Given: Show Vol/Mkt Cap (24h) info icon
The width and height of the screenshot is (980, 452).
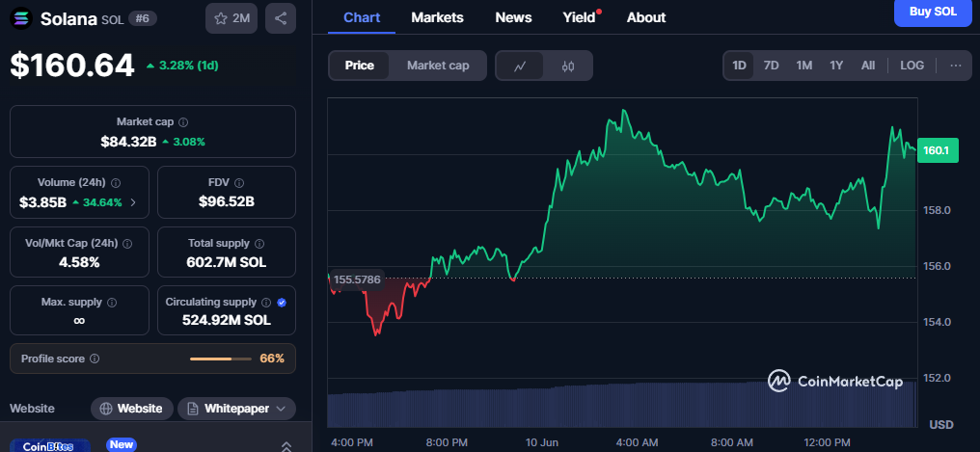Looking at the screenshot, I should click(x=127, y=244).
